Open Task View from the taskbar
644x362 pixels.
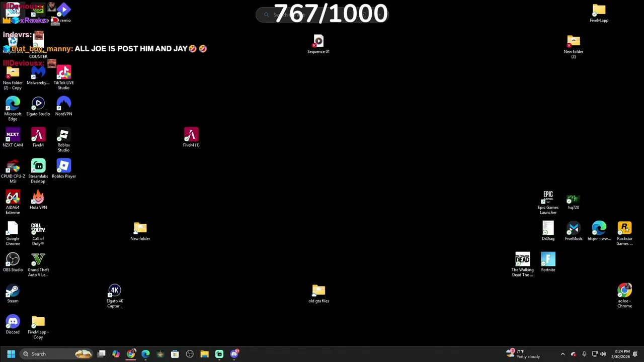tap(101, 354)
